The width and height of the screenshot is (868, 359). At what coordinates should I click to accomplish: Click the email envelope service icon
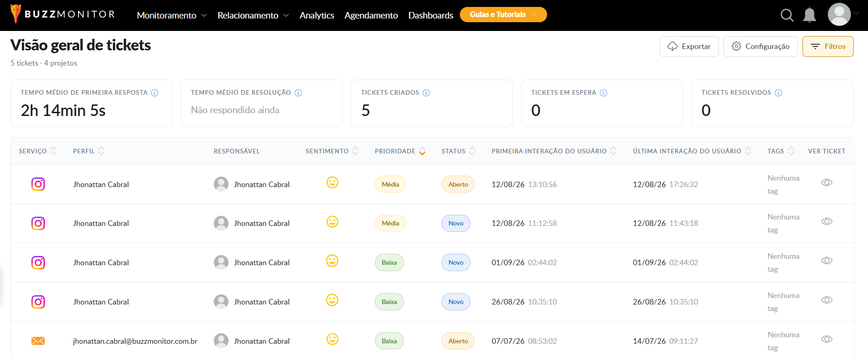coord(38,341)
